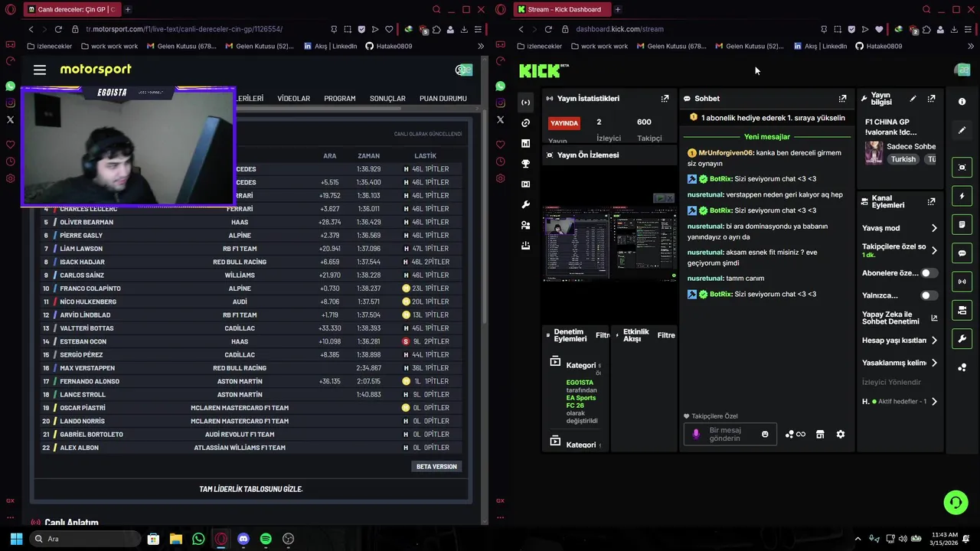Click the trophy icon in Kick sidebar
This screenshot has height=551, width=980.
click(x=525, y=164)
